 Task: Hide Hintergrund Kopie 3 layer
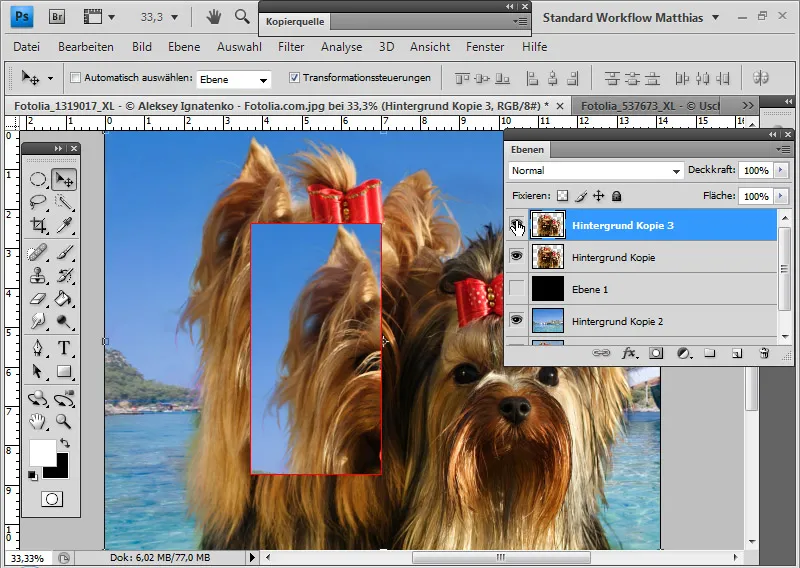click(517, 225)
